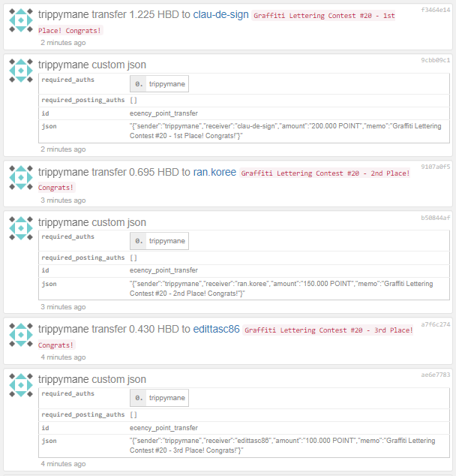The height and width of the screenshot is (476, 456).
Task: Open transaction hash a7f6c274
Action: coord(436,324)
